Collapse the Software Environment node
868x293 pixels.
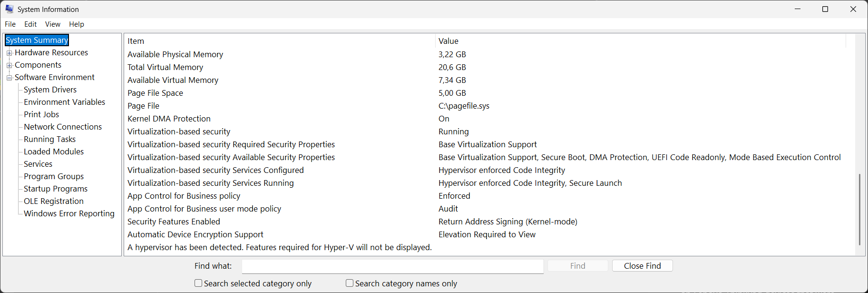pyautogui.click(x=9, y=78)
